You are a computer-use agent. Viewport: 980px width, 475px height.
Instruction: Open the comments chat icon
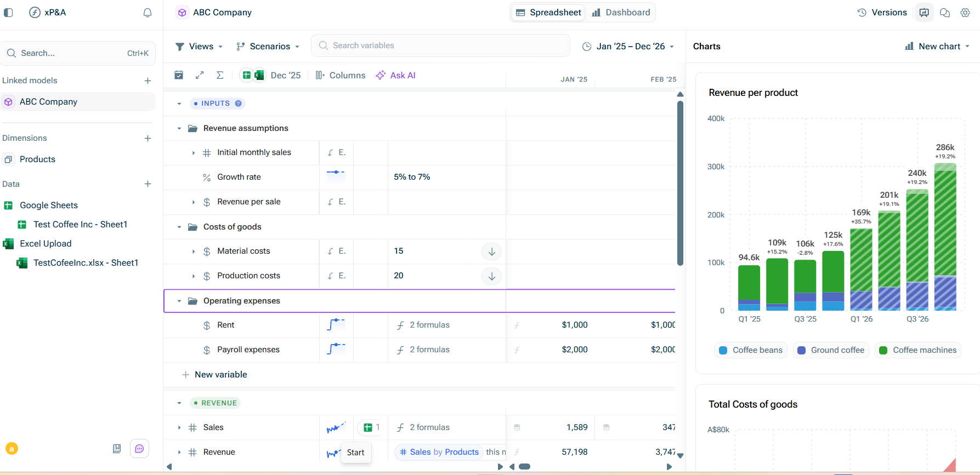point(945,13)
